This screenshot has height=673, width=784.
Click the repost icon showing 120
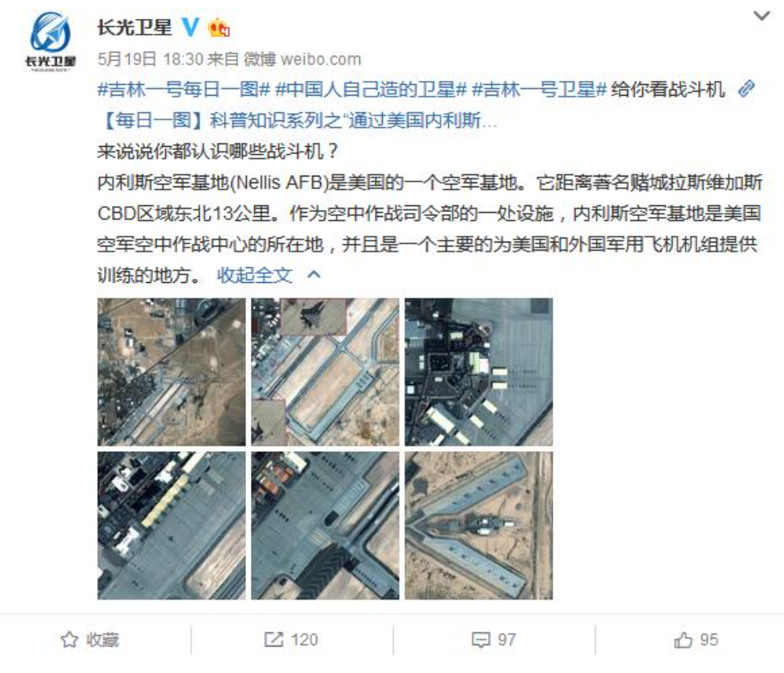pos(291,639)
